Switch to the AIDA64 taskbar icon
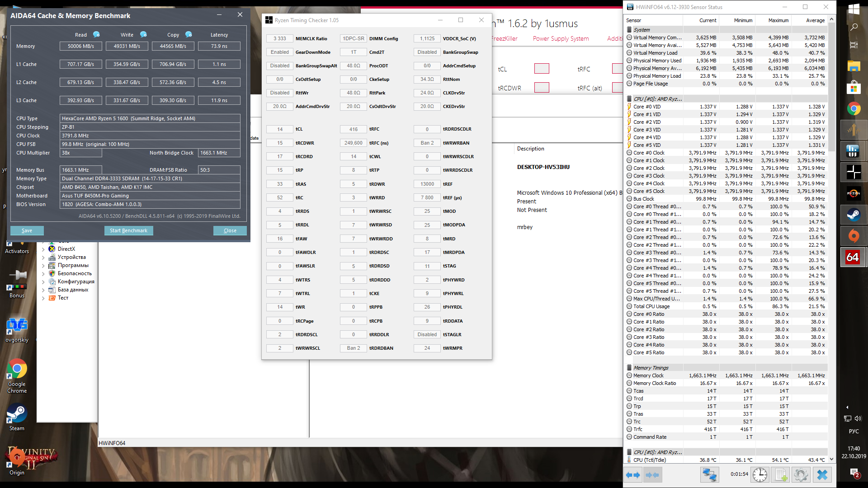The image size is (868, 488). tap(854, 257)
